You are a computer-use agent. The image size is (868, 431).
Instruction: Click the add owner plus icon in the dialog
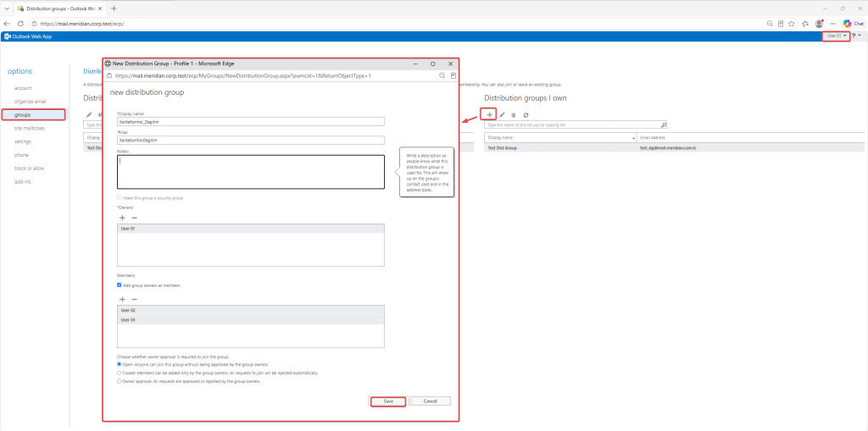(122, 218)
